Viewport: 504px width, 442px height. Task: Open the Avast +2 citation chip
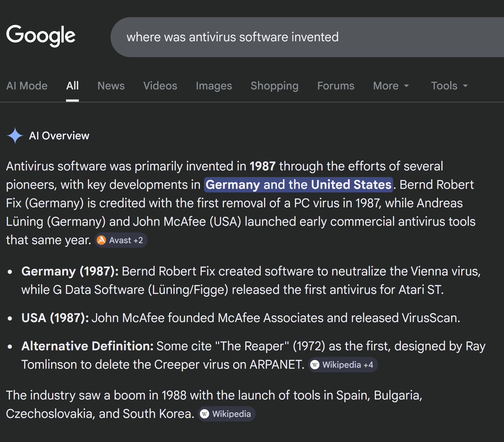click(121, 240)
